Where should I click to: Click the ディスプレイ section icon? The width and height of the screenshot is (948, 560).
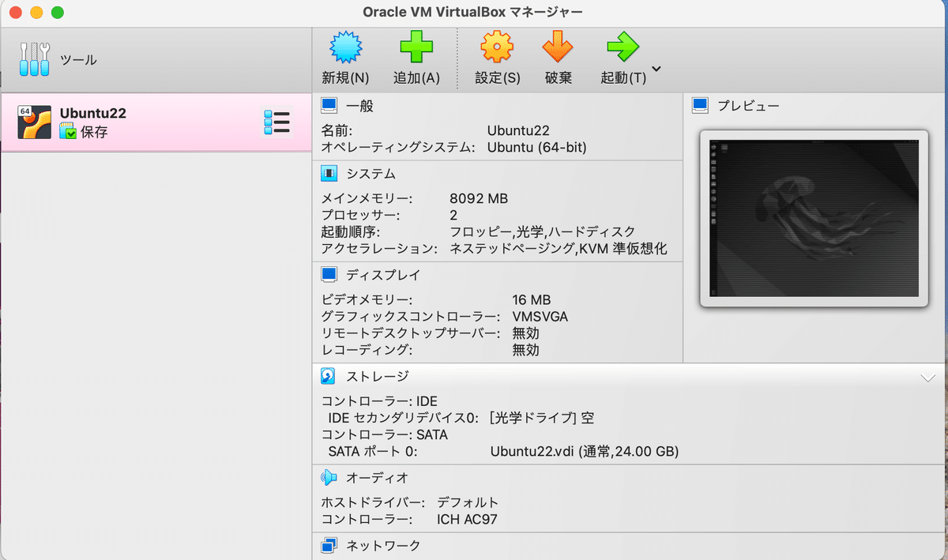[329, 274]
